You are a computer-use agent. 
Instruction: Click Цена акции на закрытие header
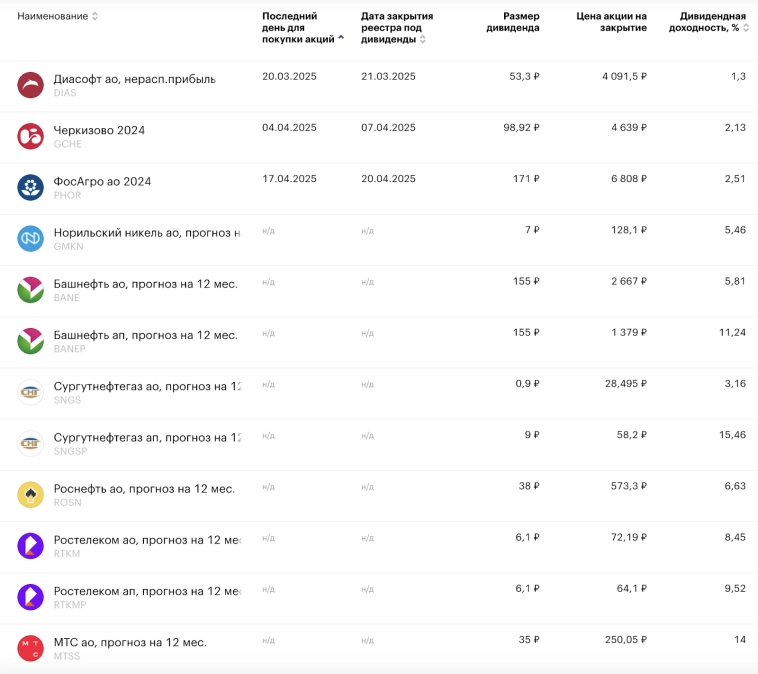coord(611,22)
